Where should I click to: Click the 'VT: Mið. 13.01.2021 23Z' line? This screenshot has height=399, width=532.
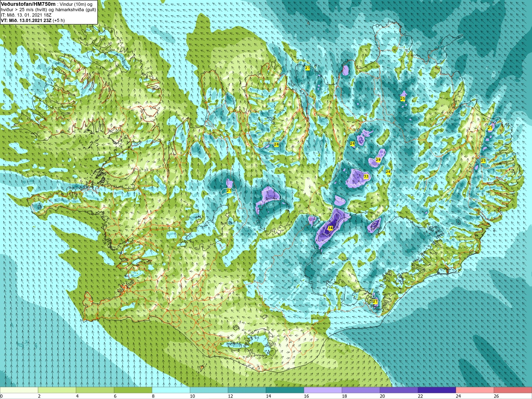[27, 20]
